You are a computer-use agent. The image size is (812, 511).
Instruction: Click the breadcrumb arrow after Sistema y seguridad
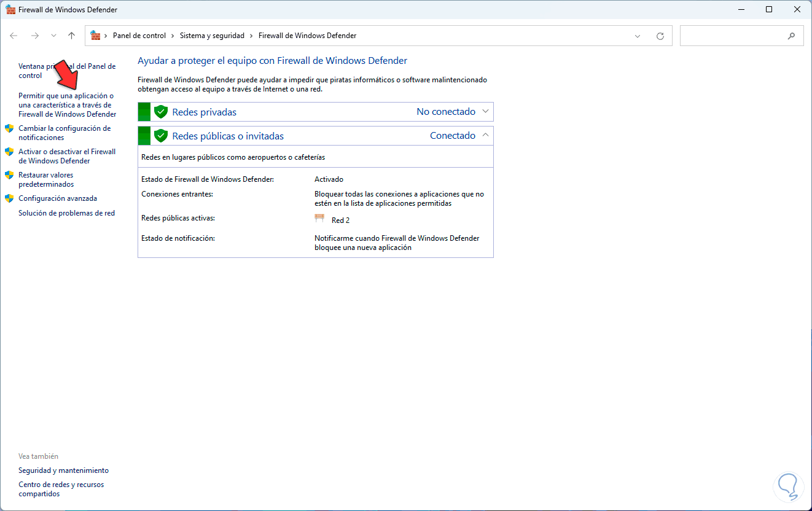(252, 36)
